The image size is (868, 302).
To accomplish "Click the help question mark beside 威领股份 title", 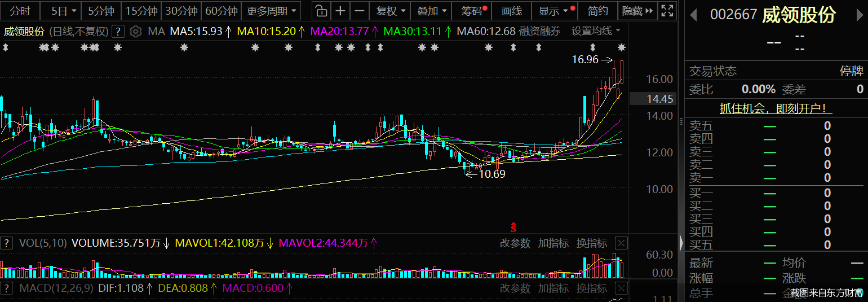I will tap(118, 32).
